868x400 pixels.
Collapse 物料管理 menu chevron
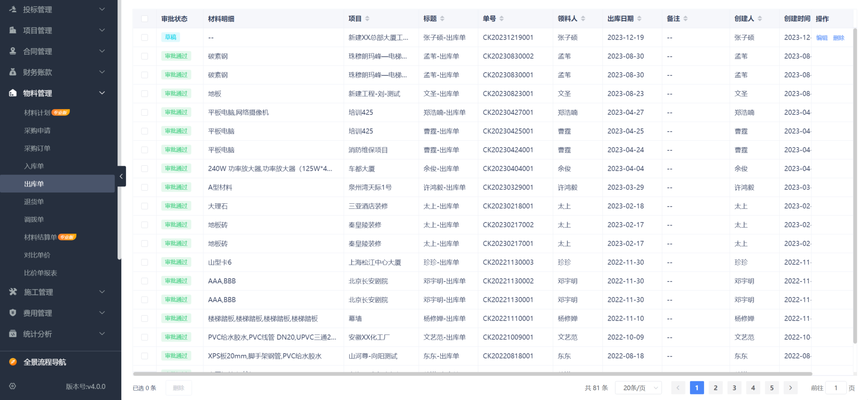click(102, 93)
